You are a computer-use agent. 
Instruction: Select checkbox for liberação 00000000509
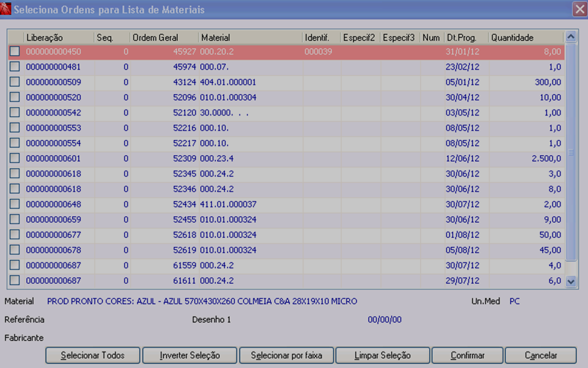[x=14, y=82]
